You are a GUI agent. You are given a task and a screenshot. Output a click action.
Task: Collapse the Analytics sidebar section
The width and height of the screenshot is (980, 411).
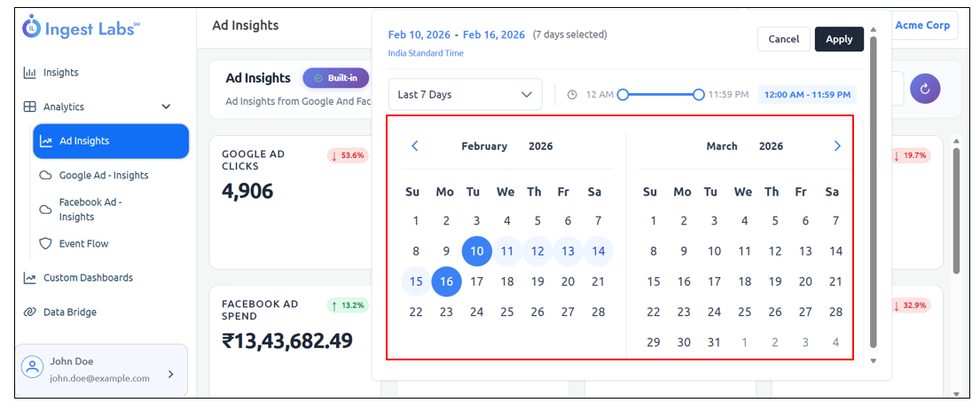point(166,107)
